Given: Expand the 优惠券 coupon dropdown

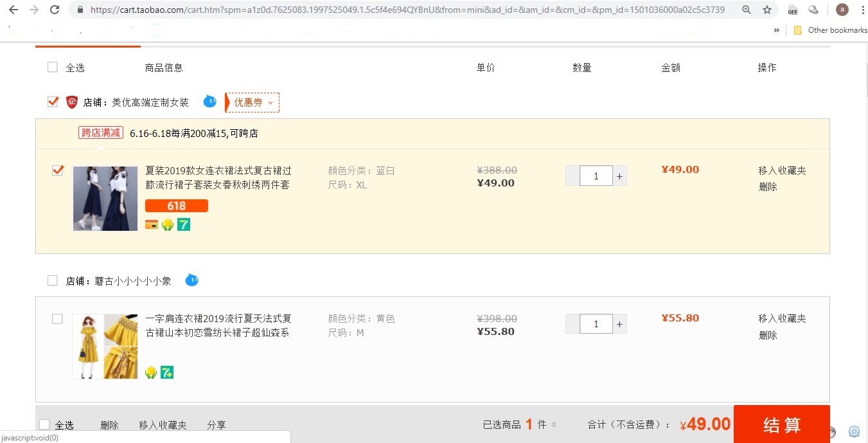Looking at the screenshot, I should 253,102.
